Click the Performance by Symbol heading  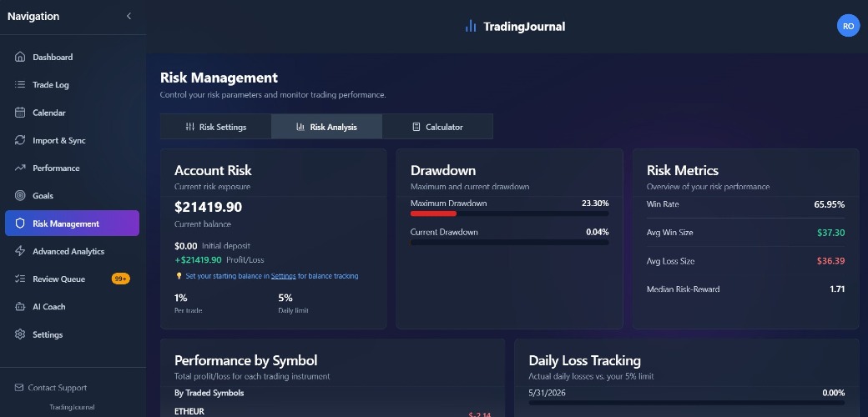(245, 360)
